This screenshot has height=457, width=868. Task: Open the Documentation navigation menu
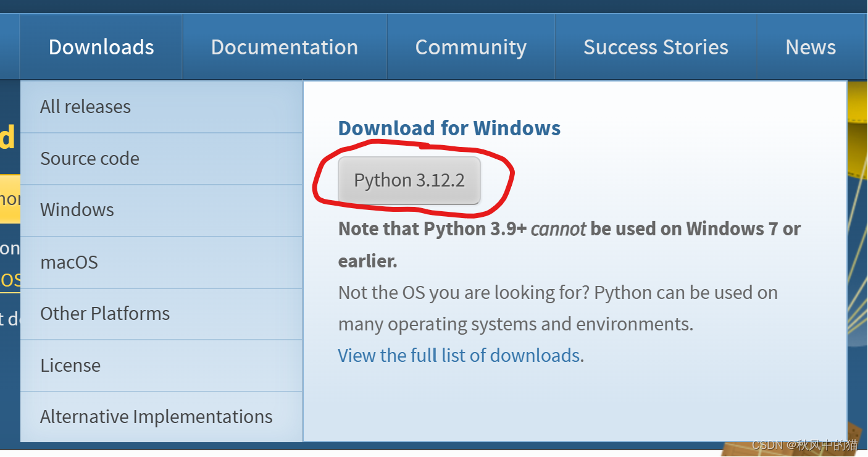tap(285, 47)
